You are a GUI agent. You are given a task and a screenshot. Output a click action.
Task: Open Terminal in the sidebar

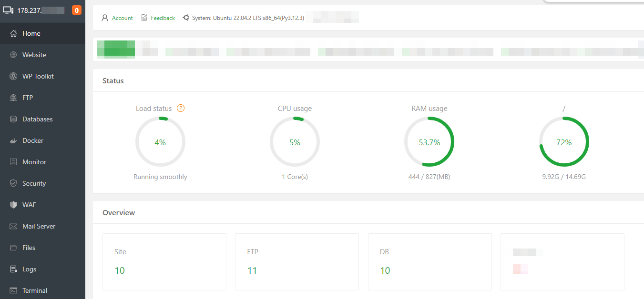coord(42,290)
